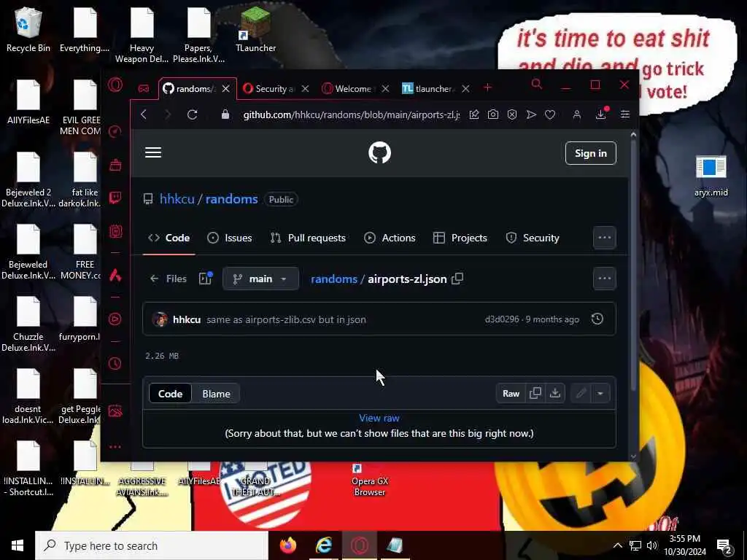
Task: Select the Code view toggle
Action: [x=170, y=394]
